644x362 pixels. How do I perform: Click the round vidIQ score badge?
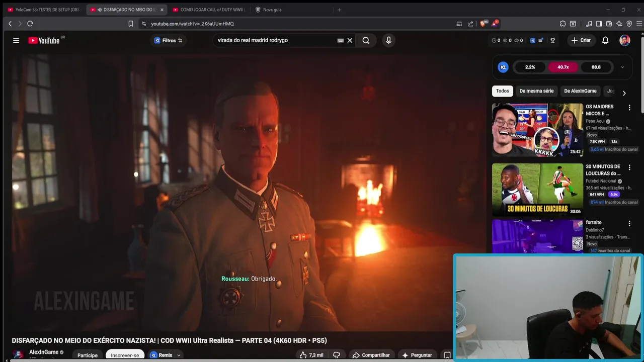503,67
